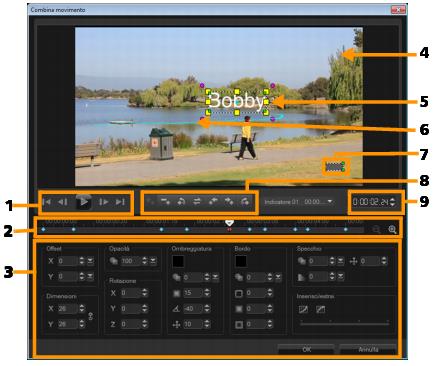Click the reverse key frames icon
This screenshot has height=366, width=437.
click(x=197, y=201)
